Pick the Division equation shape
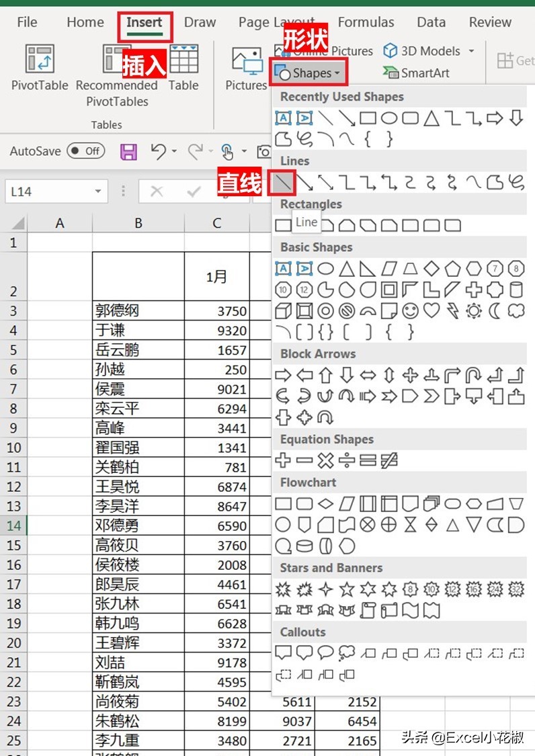 (x=347, y=460)
